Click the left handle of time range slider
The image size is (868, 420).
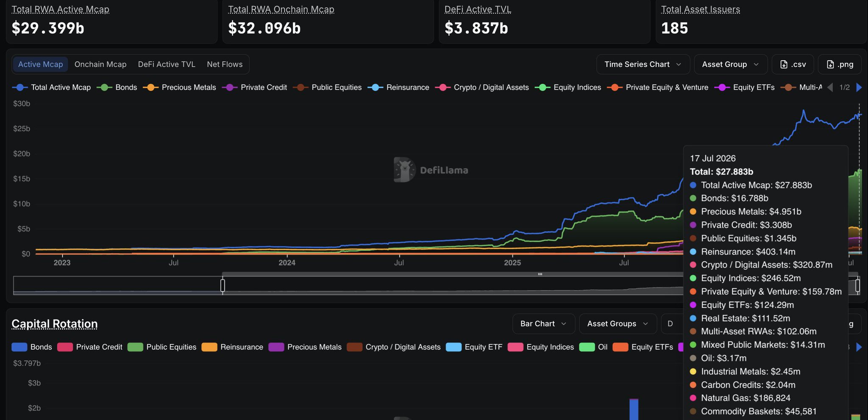(223, 285)
